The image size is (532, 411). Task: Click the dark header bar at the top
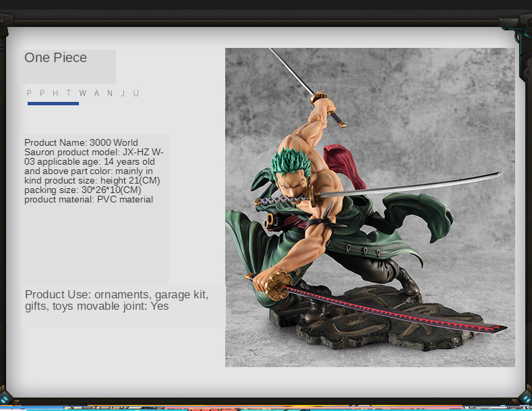[x=266, y=8]
